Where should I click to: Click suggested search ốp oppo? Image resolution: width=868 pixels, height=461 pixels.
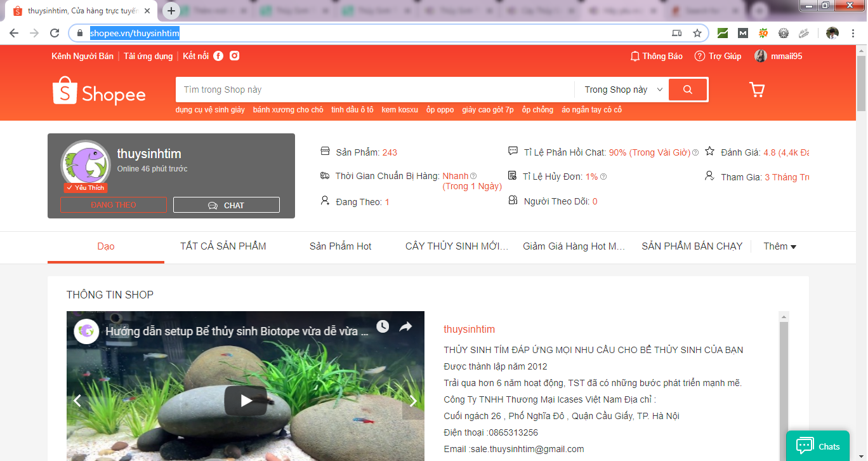(440, 110)
